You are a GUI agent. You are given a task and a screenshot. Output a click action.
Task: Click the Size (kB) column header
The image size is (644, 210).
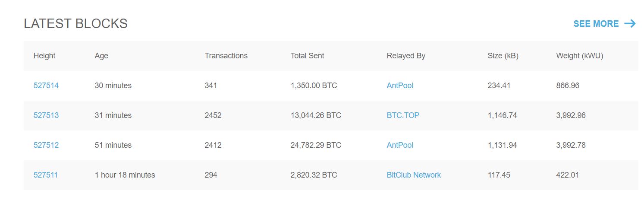click(503, 56)
